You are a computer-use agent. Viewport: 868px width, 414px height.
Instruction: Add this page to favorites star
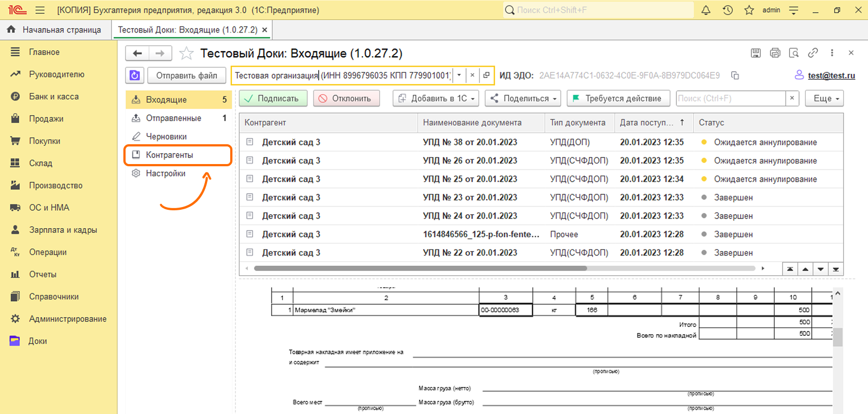point(187,53)
